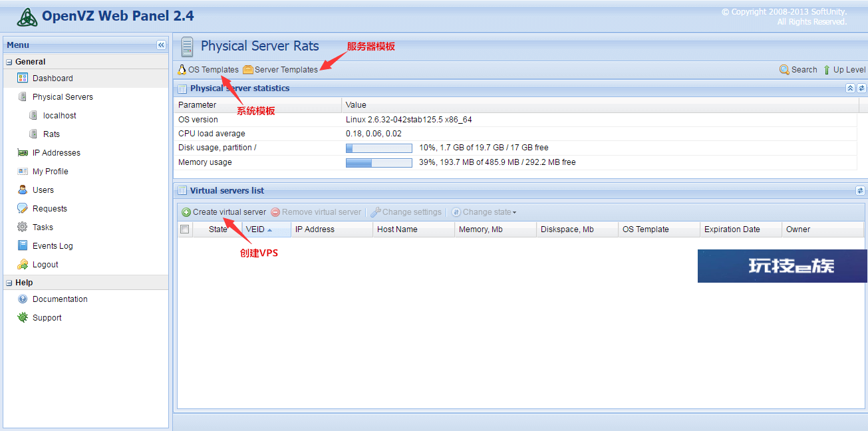Click the Physical Servers server icon

pos(23,96)
